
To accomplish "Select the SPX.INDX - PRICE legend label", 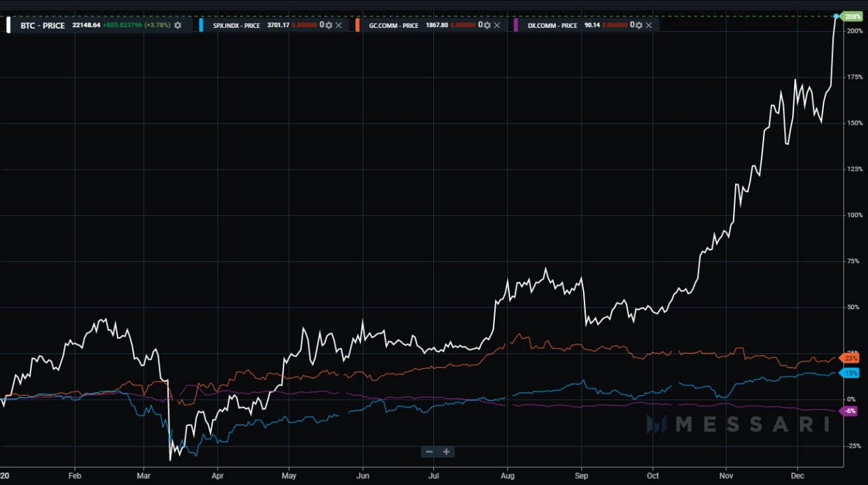I will [x=236, y=26].
